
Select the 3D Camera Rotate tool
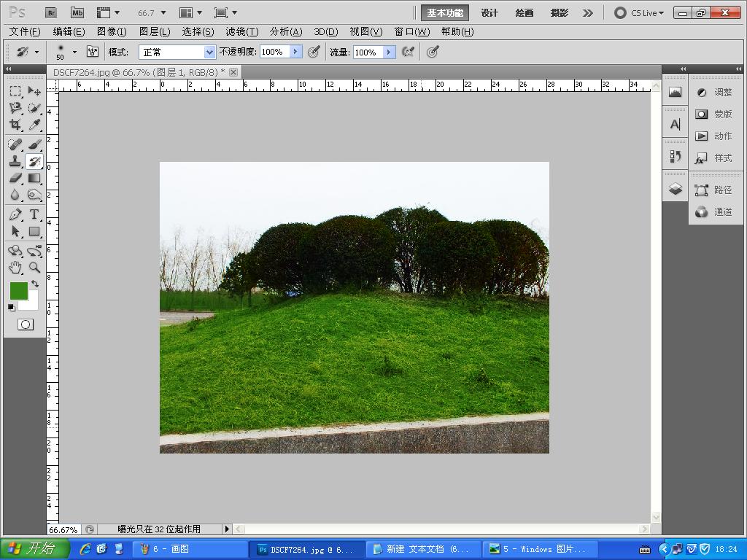pyautogui.click(x=34, y=251)
